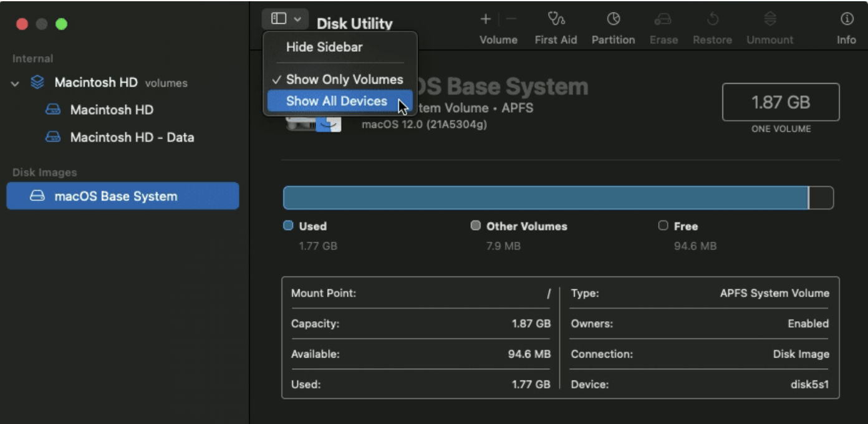
Task: Open Info for the selected disk
Action: (846, 25)
